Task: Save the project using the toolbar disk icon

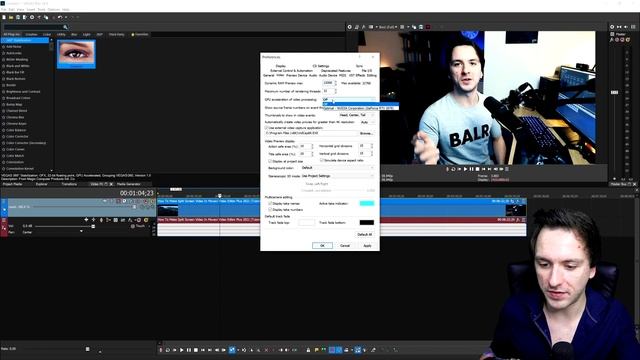Action: pos(18,17)
